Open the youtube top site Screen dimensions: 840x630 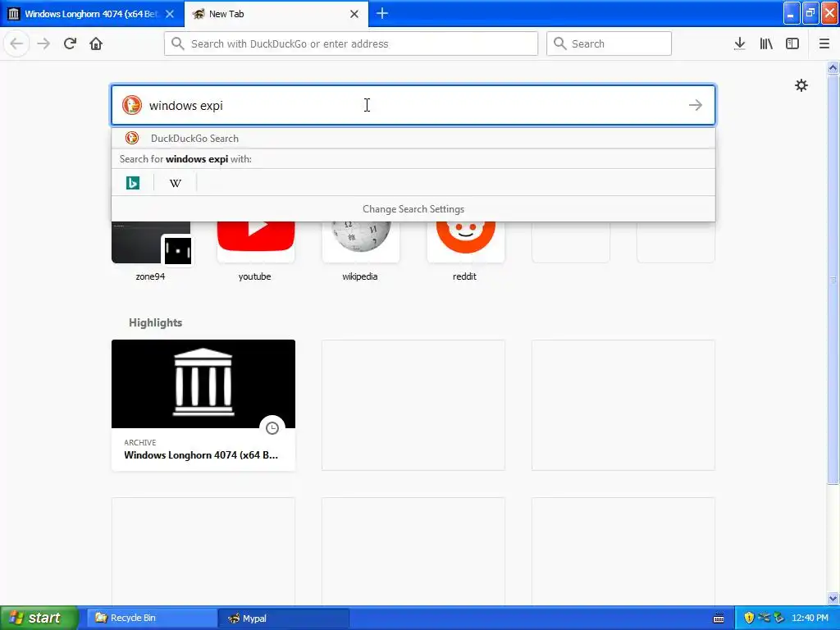(x=255, y=251)
